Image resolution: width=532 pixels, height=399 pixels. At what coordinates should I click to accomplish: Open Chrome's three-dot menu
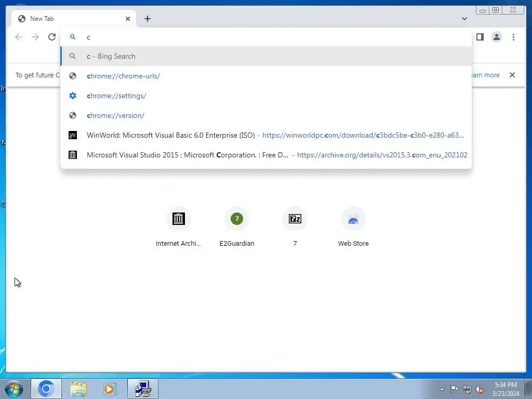click(513, 37)
